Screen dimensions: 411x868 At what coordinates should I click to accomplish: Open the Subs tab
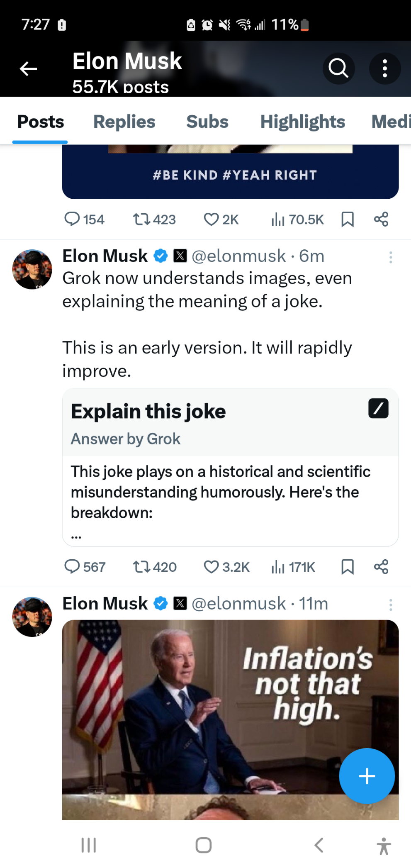coord(207,122)
